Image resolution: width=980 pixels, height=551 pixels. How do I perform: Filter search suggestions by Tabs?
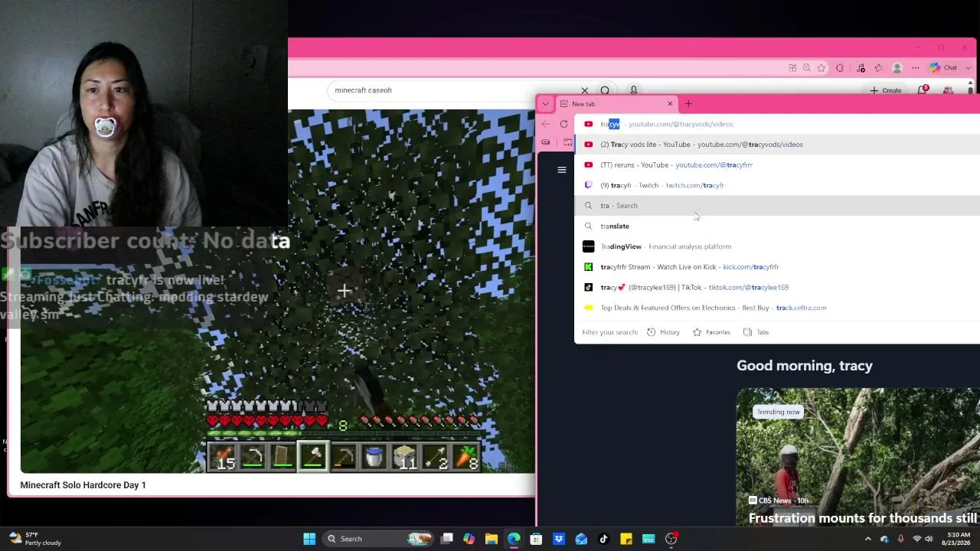tap(756, 332)
